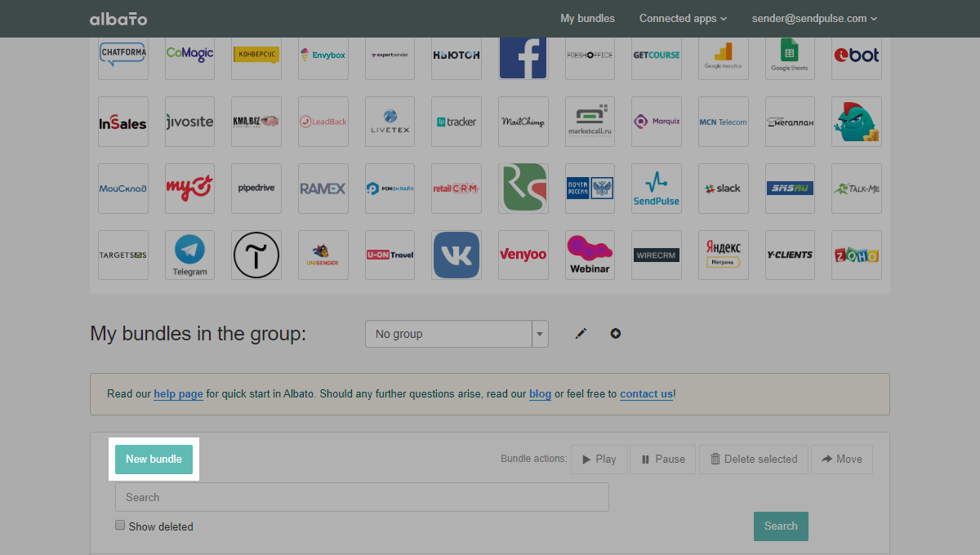
Task: Select the LiveTex app tile
Action: click(390, 122)
